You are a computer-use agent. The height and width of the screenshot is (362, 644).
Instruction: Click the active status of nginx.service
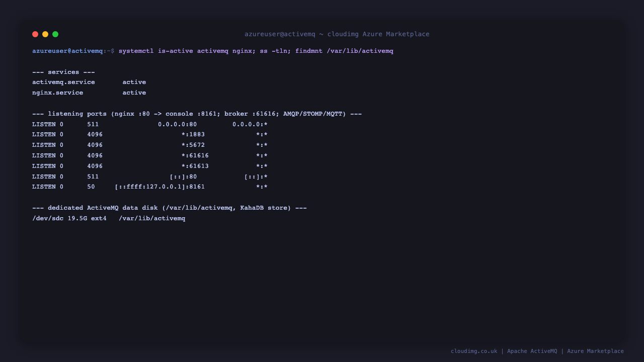click(134, 93)
